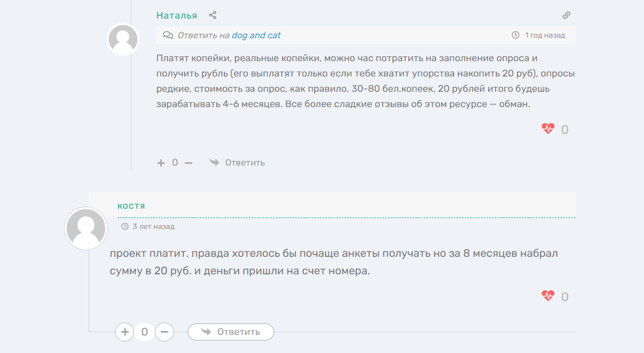Upvote костя's comment with plus button
Viewport: 644px width, 353px height.
(x=125, y=332)
